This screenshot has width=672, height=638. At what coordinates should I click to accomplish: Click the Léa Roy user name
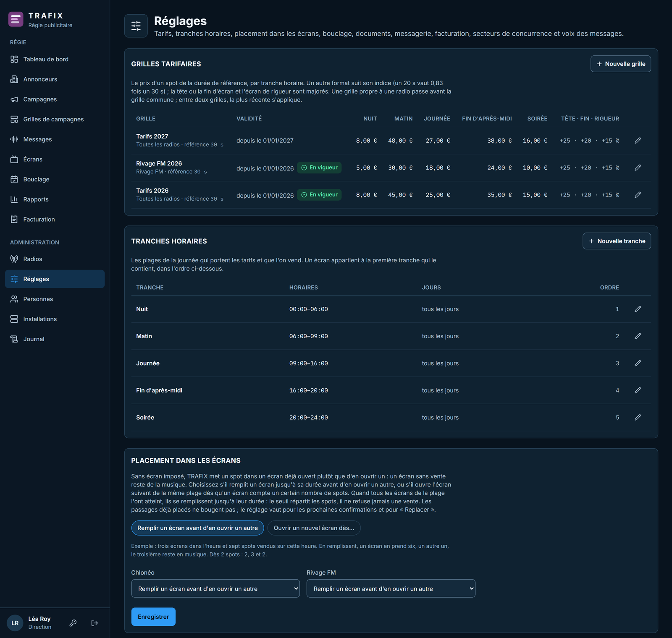pyautogui.click(x=39, y=619)
